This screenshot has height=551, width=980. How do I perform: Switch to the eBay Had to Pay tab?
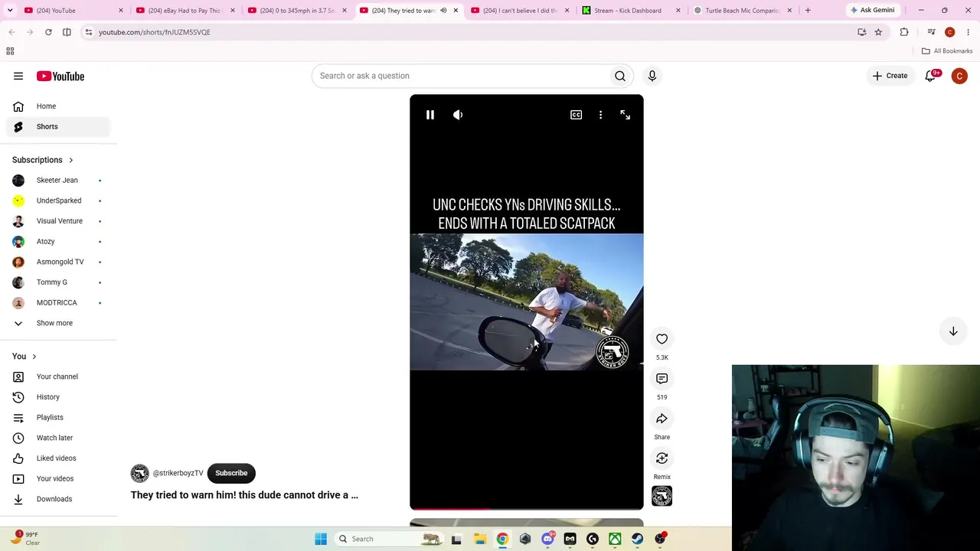coord(185,11)
